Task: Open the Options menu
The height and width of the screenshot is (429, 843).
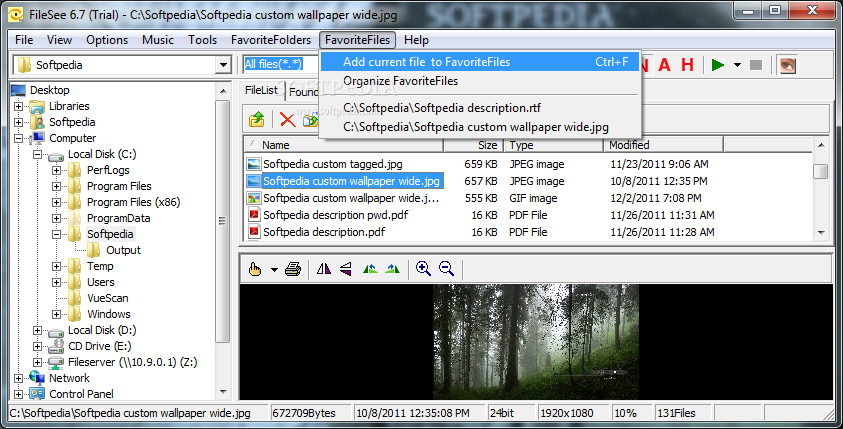Action: [107, 40]
